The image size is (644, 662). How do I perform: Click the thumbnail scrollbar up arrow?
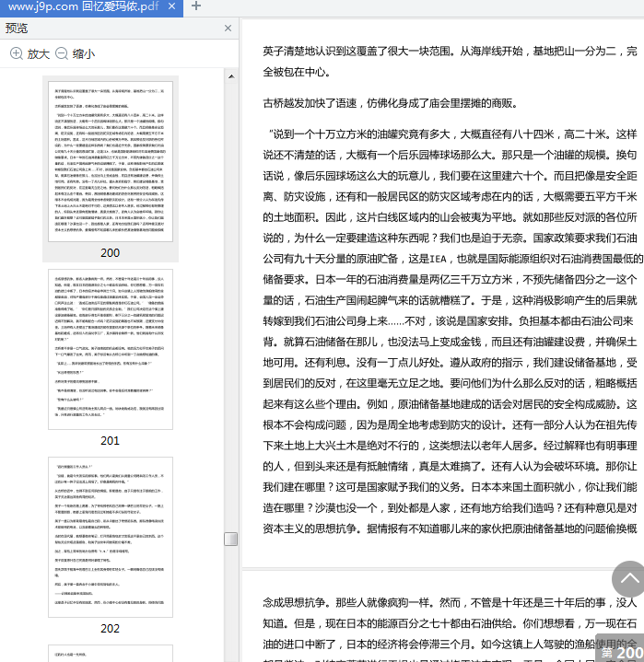pos(231,76)
